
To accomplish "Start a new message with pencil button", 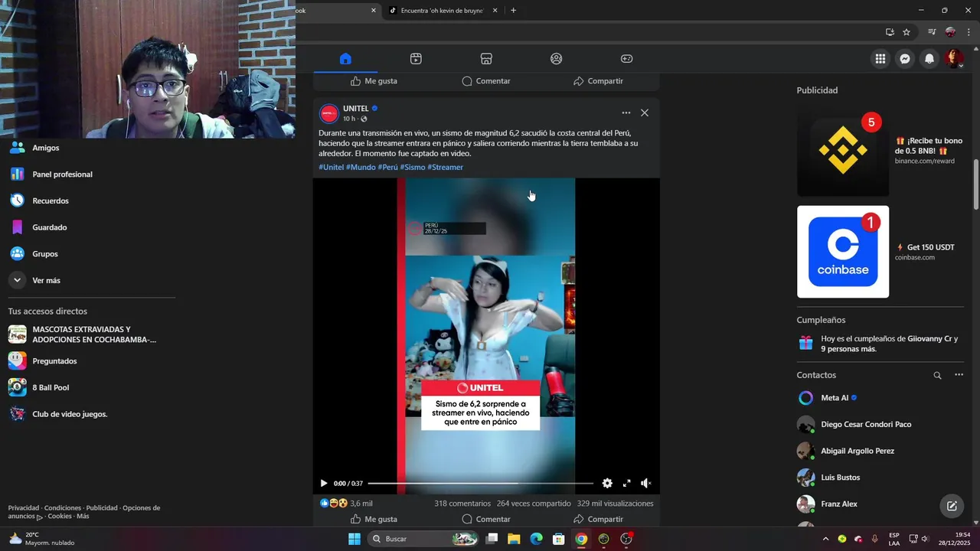I will tap(952, 505).
